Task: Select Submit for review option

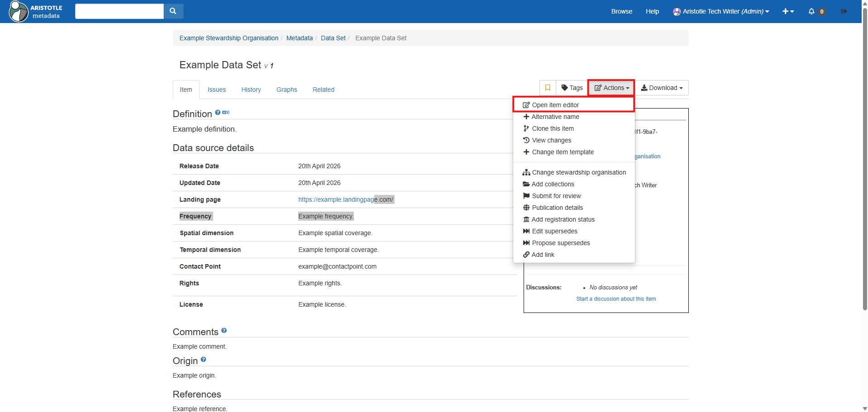Action: 556,196
